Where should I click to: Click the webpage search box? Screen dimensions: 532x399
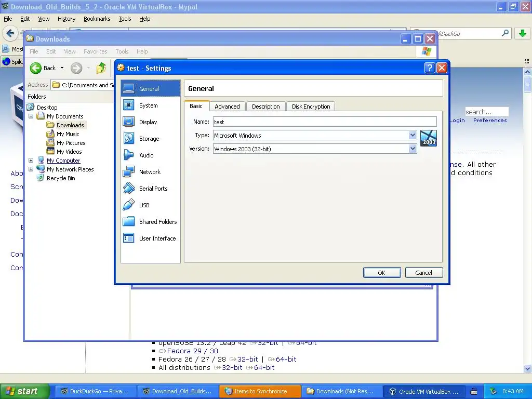[486, 112]
